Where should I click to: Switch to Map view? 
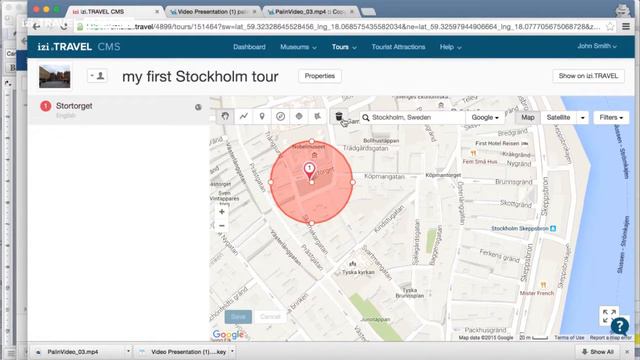pos(528,118)
